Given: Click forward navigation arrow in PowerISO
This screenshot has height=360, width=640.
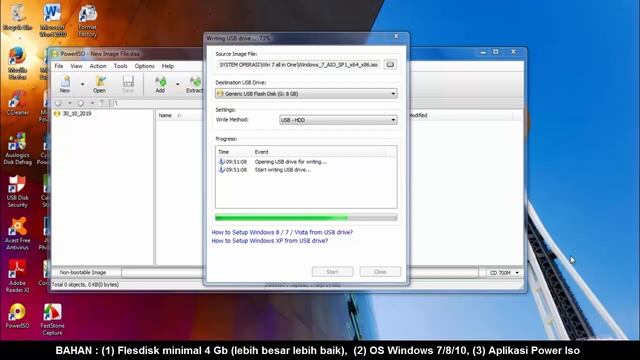Looking at the screenshot, I should (81, 103).
